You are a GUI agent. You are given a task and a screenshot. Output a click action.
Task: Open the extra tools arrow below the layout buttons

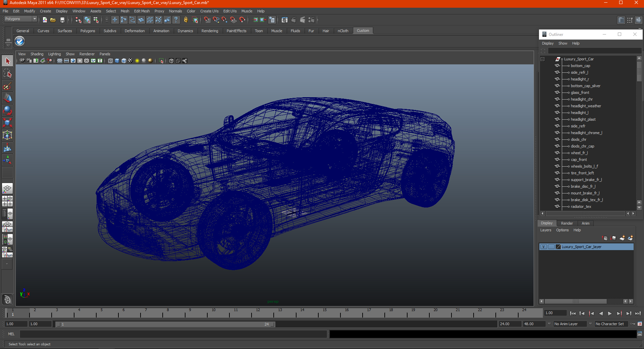(x=7, y=264)
